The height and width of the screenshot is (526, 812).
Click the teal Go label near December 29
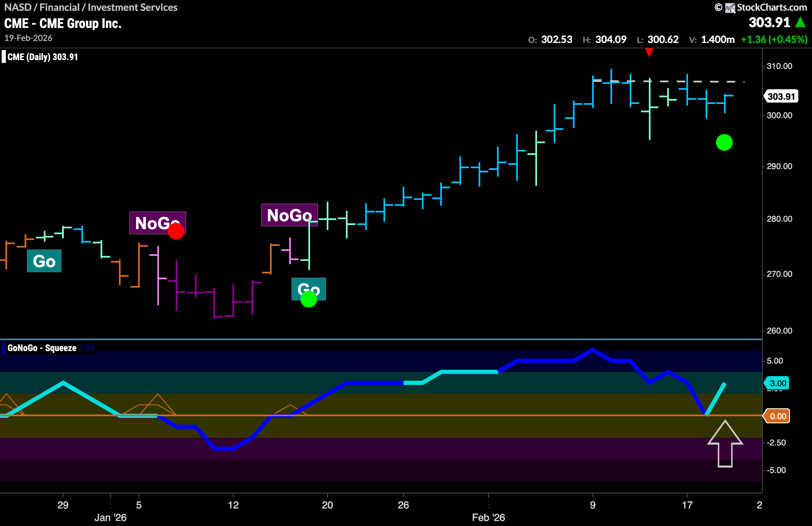pos(44,261)
